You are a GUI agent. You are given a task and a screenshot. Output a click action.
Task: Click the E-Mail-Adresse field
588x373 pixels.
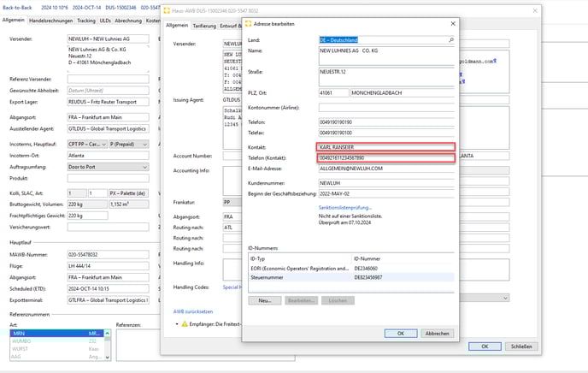tap(386, 169)
